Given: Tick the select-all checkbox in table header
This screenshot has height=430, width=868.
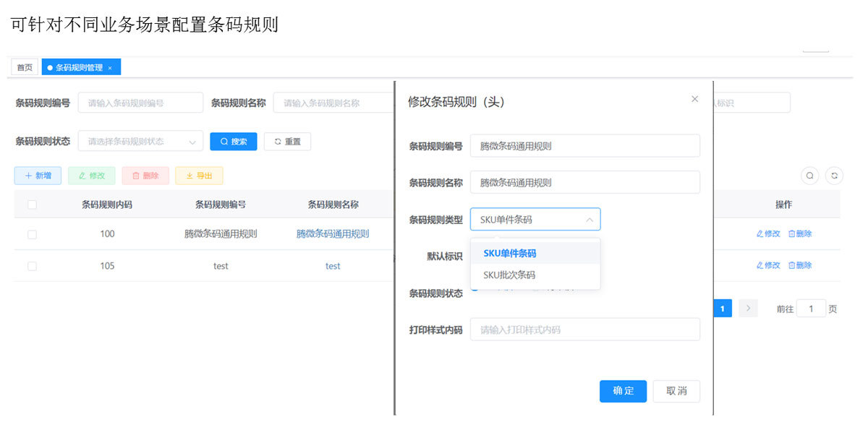Looking at the screenshot, I should pyautogui.click(x=32, y=205).
